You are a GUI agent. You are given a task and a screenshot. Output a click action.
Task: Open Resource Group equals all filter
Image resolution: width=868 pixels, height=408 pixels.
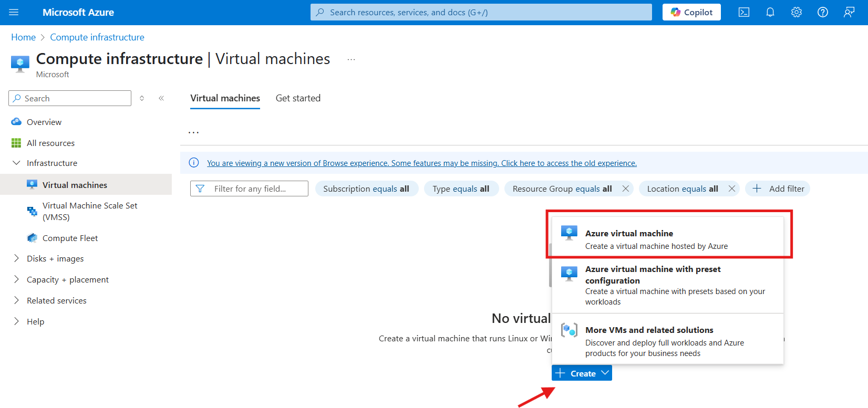[562, 189]
